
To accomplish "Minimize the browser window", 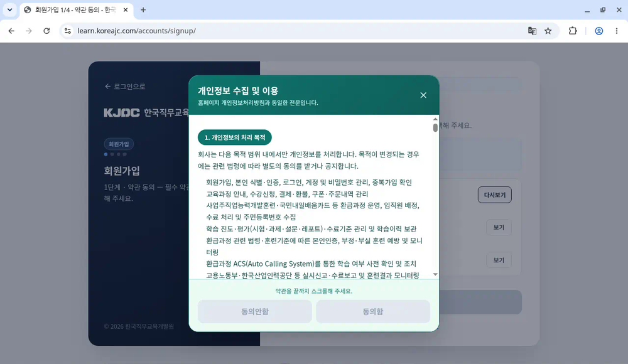I will click(587, 10).
